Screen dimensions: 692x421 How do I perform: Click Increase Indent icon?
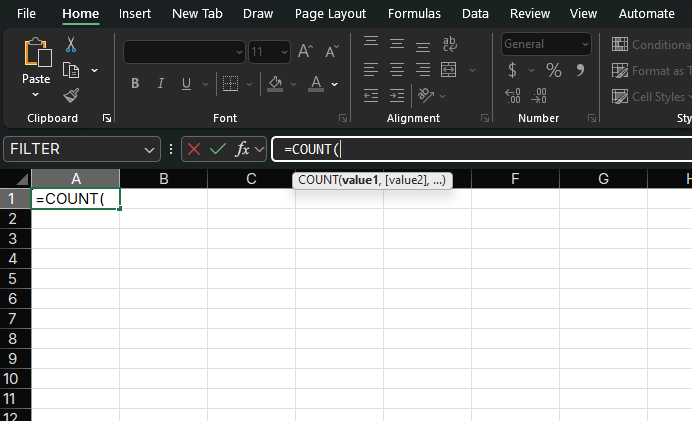(x=397, y=95)
